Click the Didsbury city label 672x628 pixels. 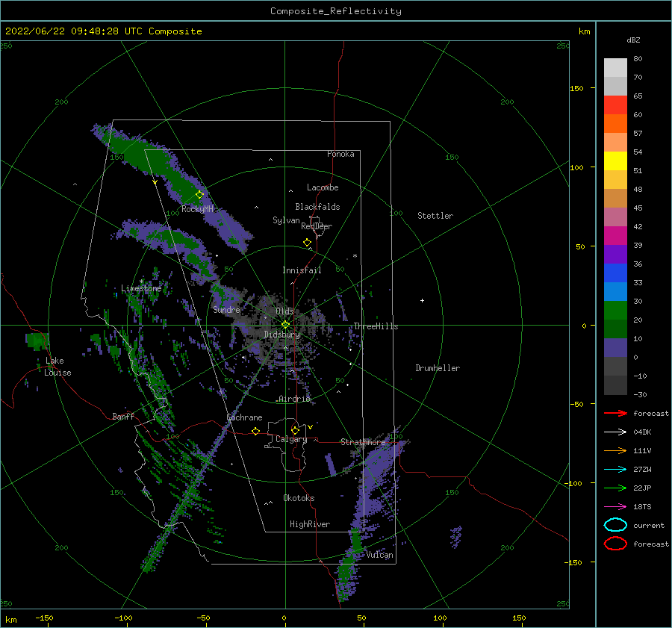(x=282, y=335)
